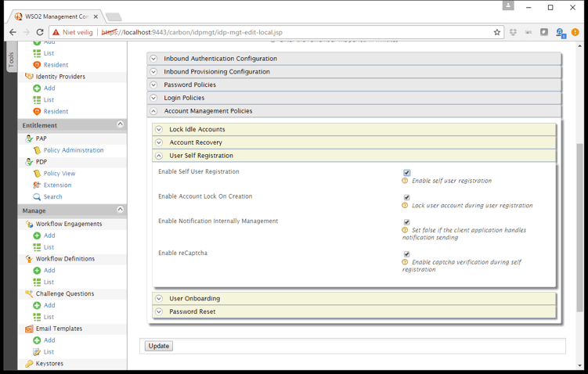
Task: Toggle Enable Account Lock On Creation checkbox
Action: pyautogui.click(x=407, y=197)
